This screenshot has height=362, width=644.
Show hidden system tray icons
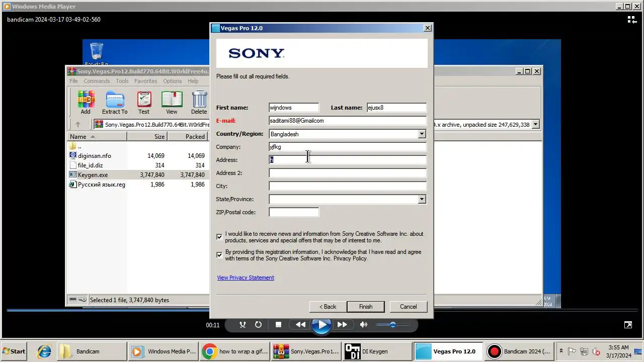(x=561, y=351)
